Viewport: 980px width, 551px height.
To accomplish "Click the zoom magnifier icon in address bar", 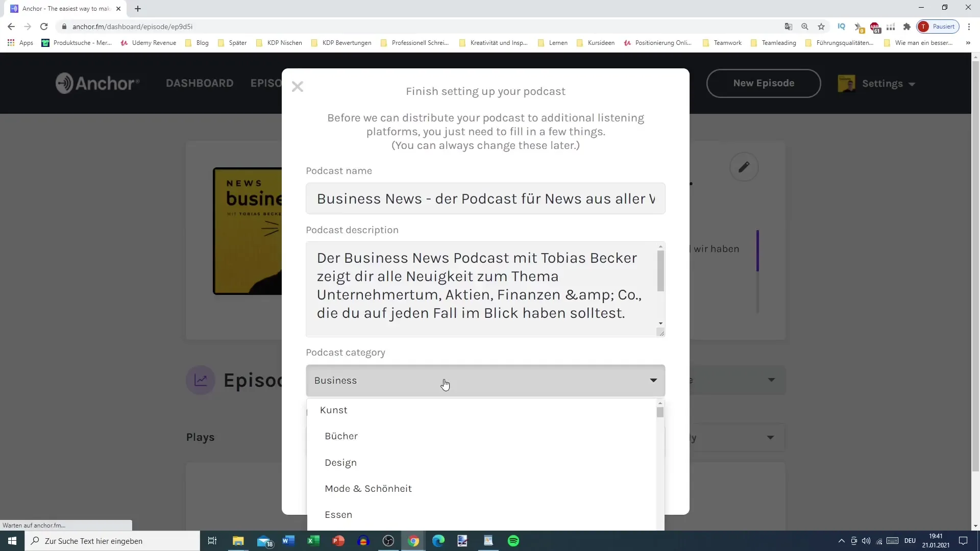I will (x=805, y=27).
